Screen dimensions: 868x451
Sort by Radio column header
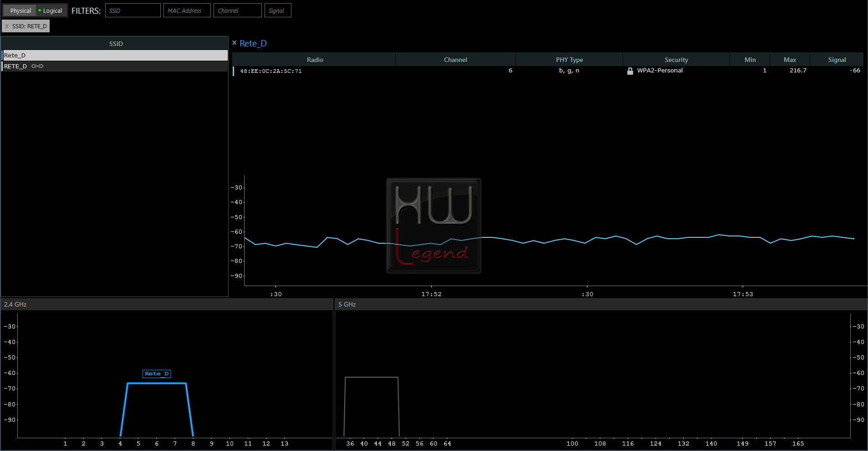315,60
